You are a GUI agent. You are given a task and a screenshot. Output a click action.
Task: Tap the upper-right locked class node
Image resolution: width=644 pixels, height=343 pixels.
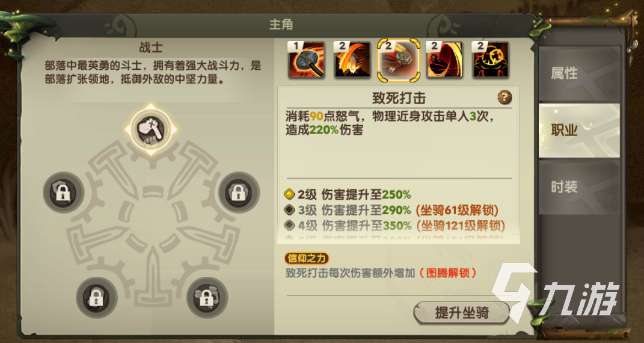pyautogui.click(x=239, y=192)
